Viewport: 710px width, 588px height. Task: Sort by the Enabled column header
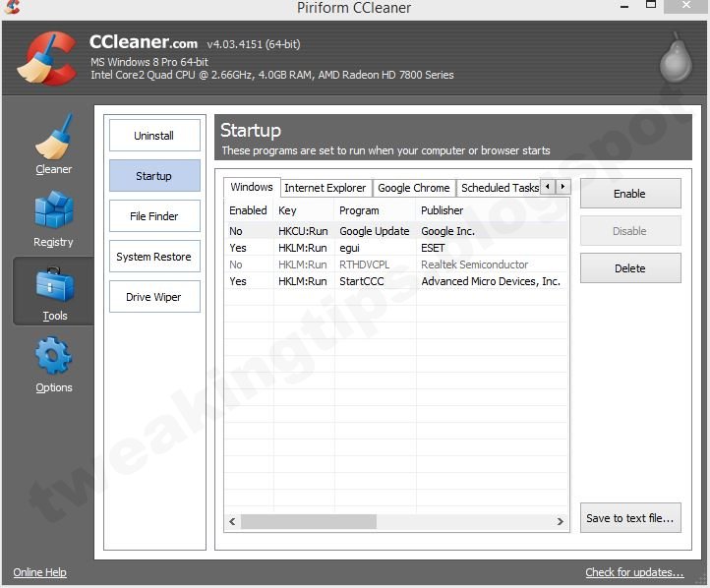[x=249, y=210]
